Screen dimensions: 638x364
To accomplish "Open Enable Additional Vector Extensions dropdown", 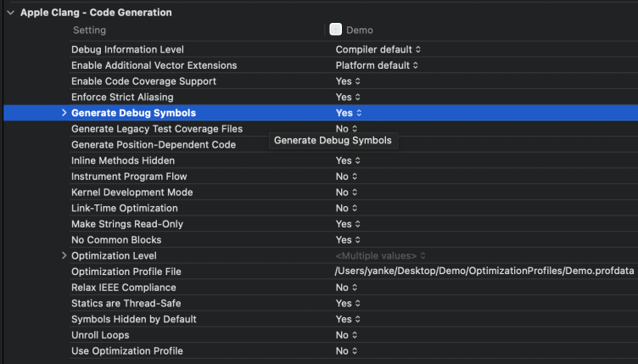I will 378,65.
